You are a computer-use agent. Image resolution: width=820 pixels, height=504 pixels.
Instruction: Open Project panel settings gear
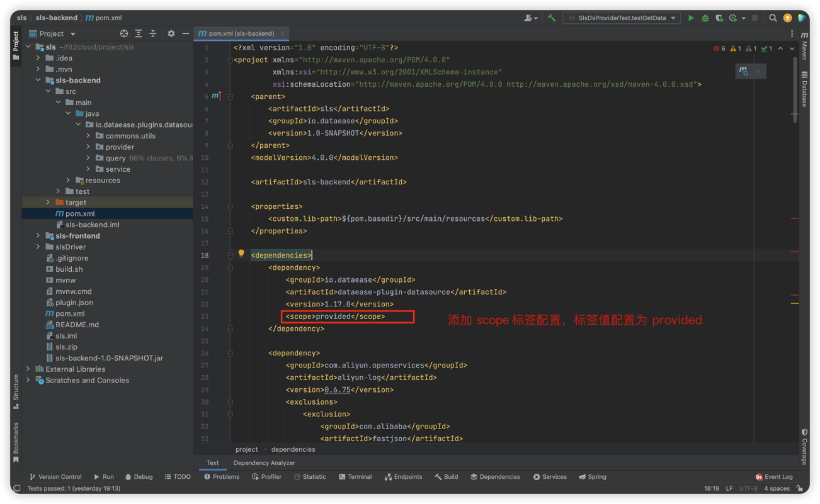click(171, 33)
